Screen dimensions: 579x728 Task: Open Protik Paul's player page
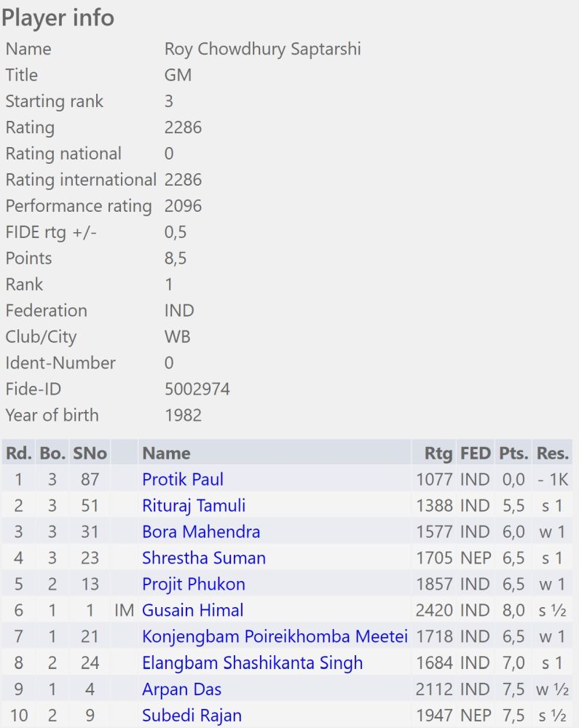183,479
